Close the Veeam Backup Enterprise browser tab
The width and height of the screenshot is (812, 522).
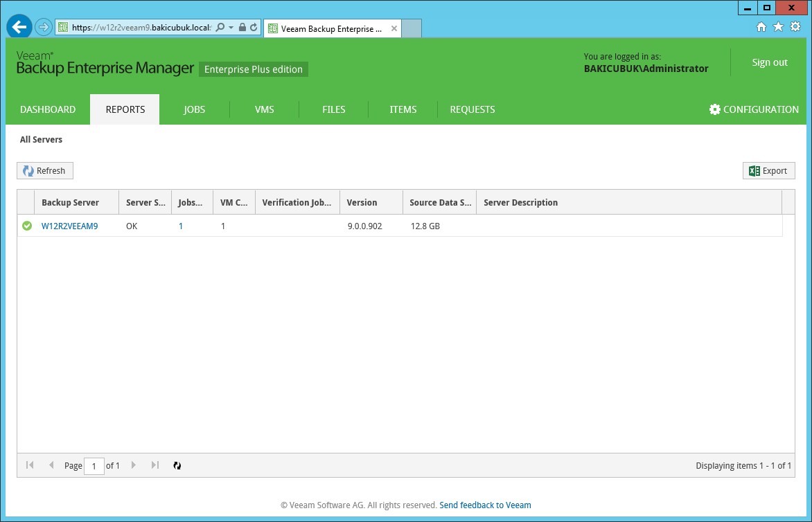tap(394, 28)
